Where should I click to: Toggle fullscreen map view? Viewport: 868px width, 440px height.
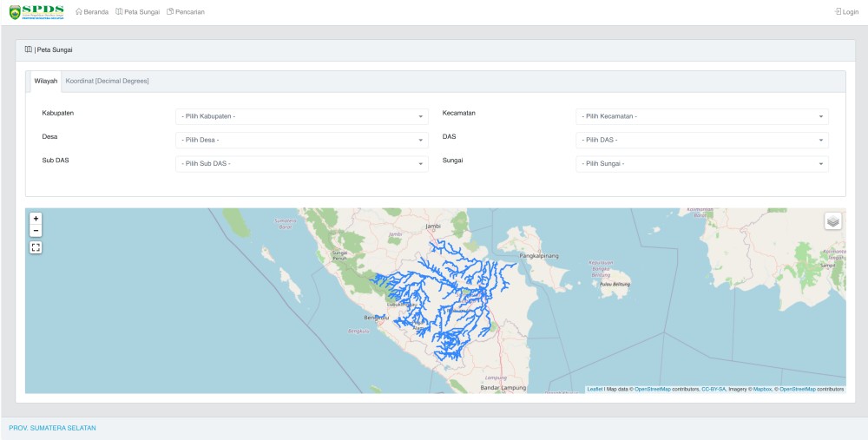point(36,247)
